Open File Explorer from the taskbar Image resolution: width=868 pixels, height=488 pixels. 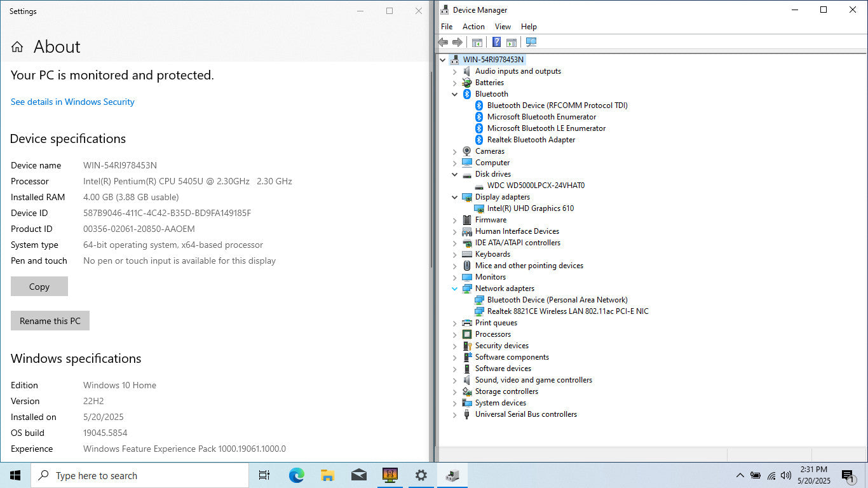click(327, 475)
